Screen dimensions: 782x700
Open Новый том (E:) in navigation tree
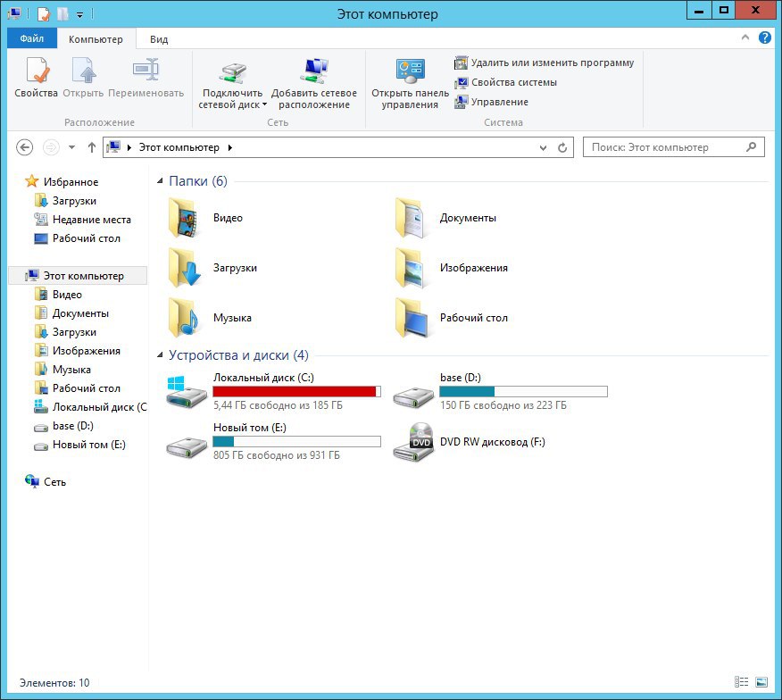point(88,445)
